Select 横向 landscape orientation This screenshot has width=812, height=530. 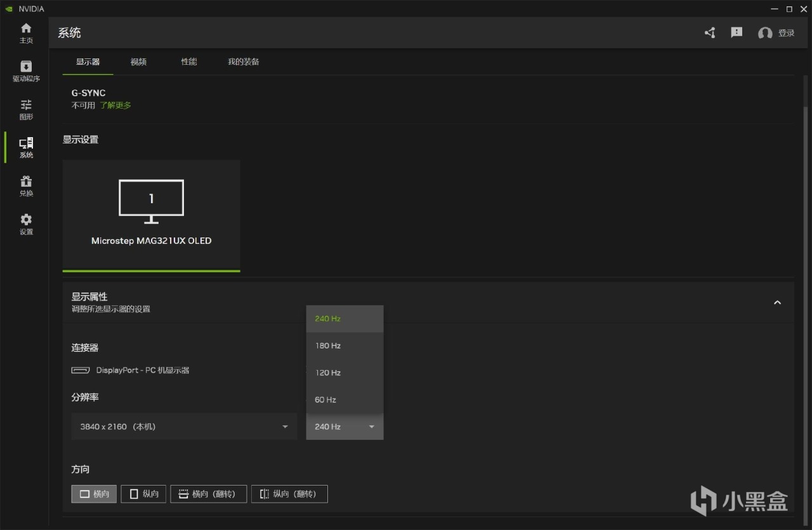(x=94, y=494)
